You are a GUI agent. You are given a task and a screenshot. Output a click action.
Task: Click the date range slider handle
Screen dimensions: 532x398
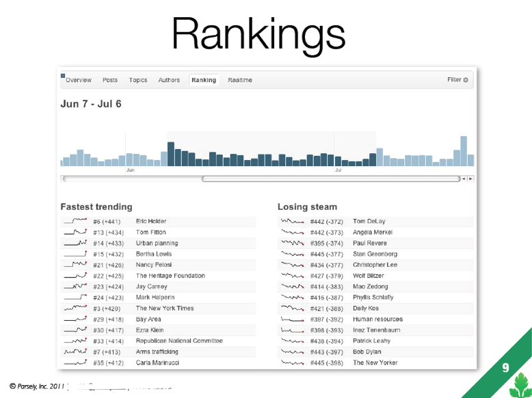(330, 179)
